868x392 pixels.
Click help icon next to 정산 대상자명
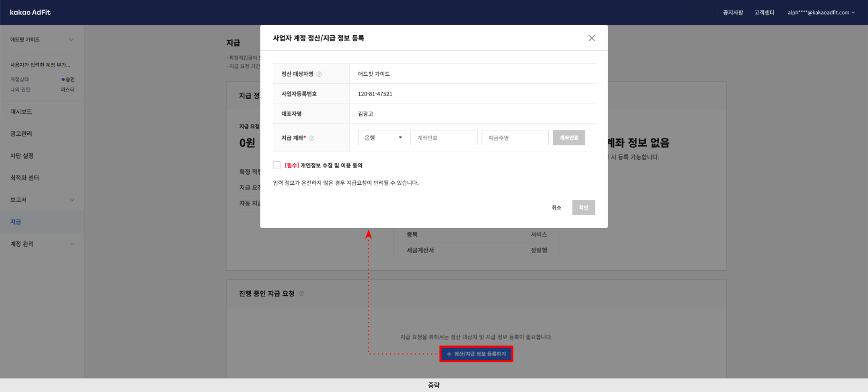pyautogui.click(x=319, y=74)
